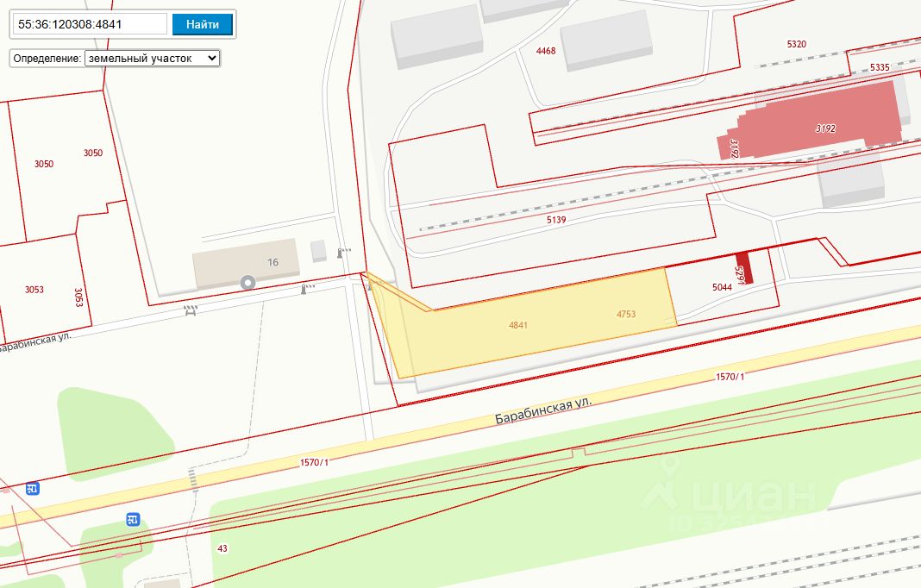Select the parcel numbered 4468
Viewport: 921px width, 588px height.
546,51
